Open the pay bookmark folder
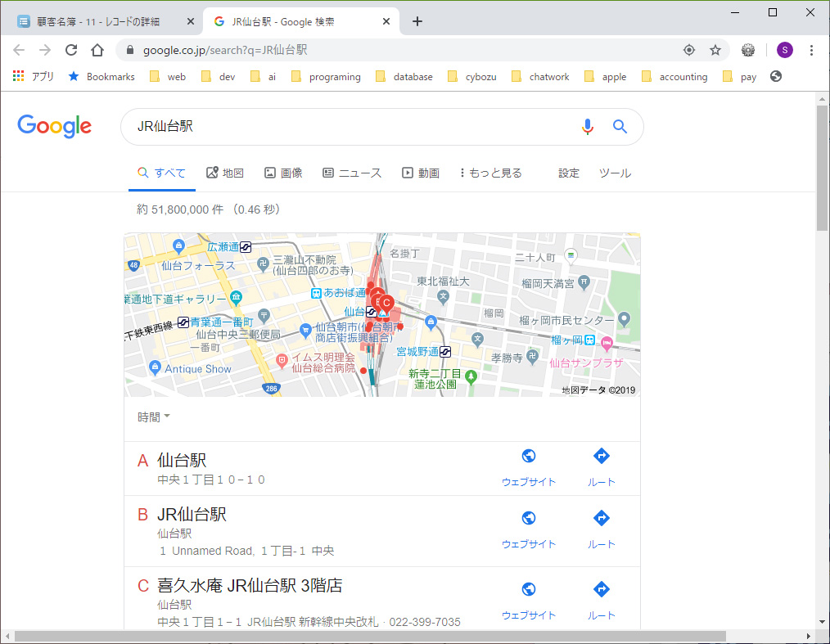The height and width of the screenshot is (644, 830). pyautogui.click(x=739, y=76)
